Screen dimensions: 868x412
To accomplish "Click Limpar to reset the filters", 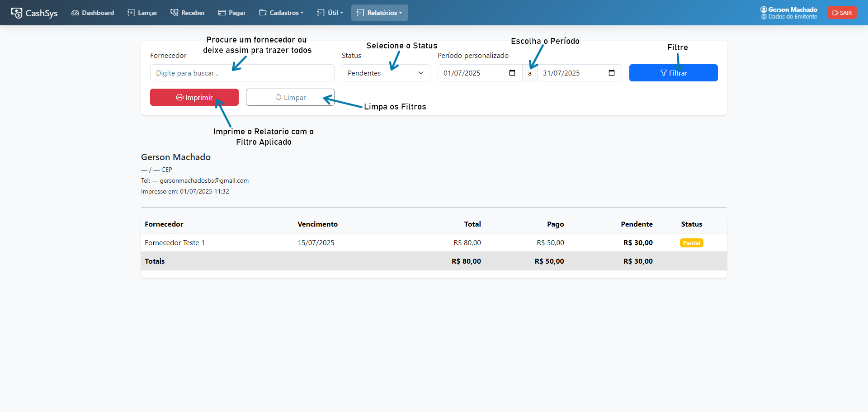I will (290, 97).
